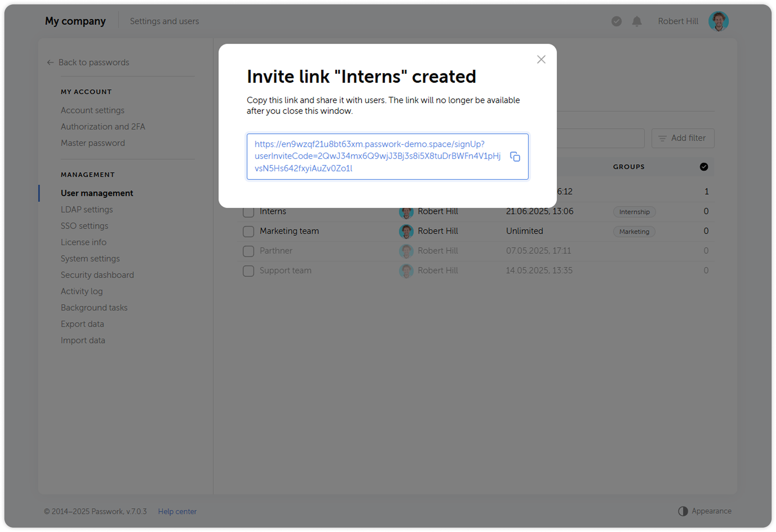Click the GROUPS column header
This screenshot has width=776, height=532.
click(x=629, y=167)
